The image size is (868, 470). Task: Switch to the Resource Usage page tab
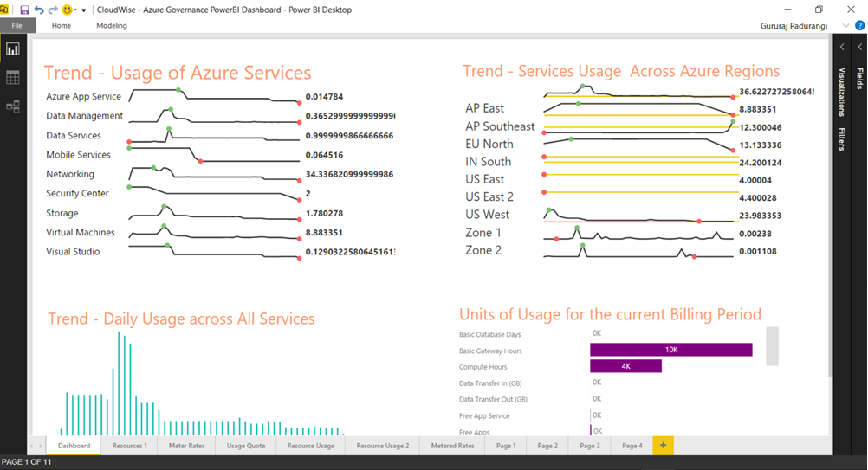pos(310,446)
